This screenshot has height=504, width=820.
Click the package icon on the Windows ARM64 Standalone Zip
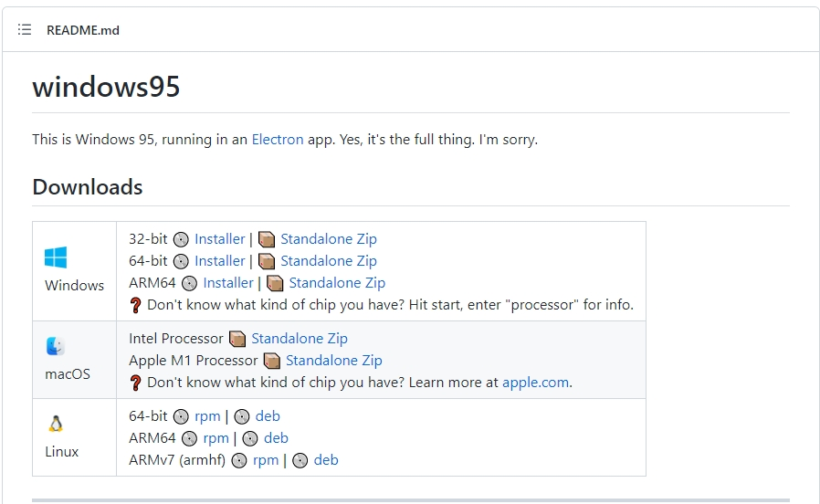(275, 283)
